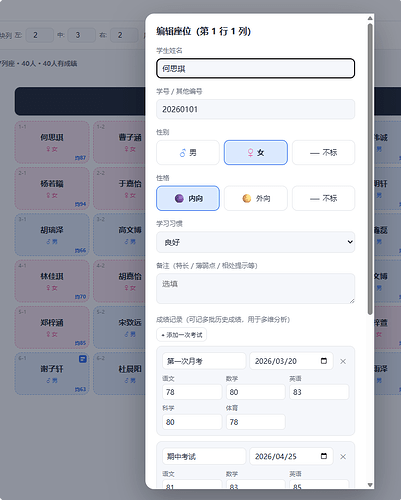The image size is (401, 500).
Task: Click the date field 2026/03/20
Action: 291,361
